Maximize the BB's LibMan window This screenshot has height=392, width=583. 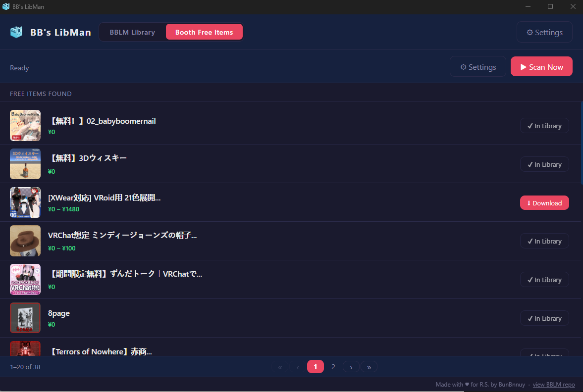(x=550, y=6)
